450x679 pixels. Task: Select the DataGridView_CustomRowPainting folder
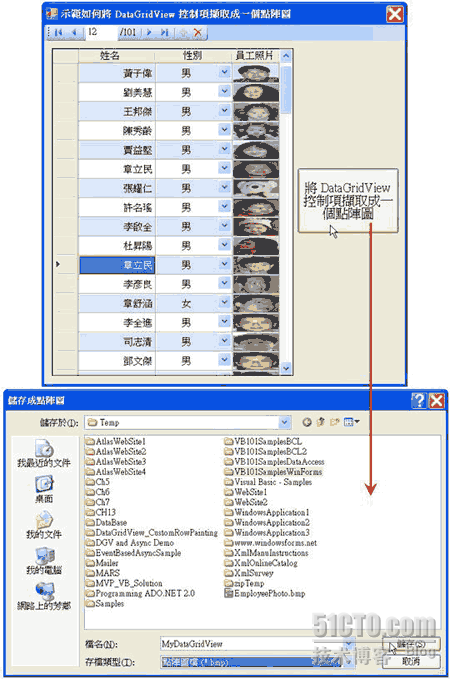coord(152,533)
